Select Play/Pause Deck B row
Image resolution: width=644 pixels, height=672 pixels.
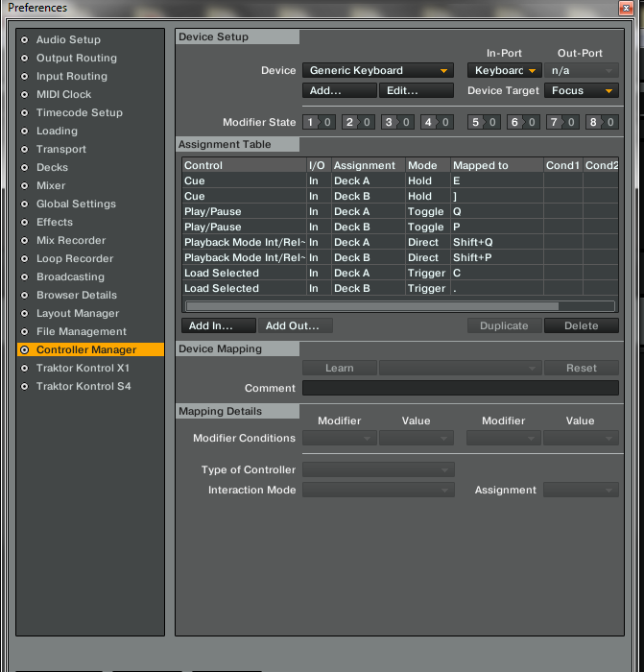400,228
